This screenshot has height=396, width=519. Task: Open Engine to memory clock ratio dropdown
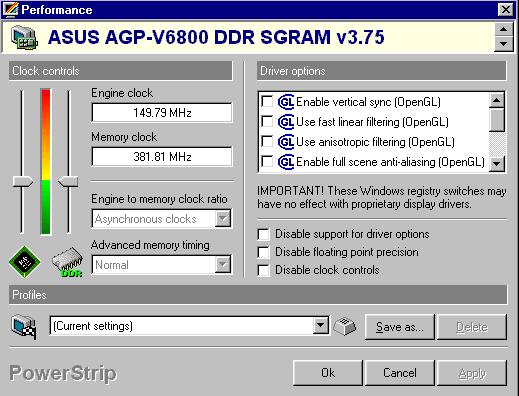point(223,219)
